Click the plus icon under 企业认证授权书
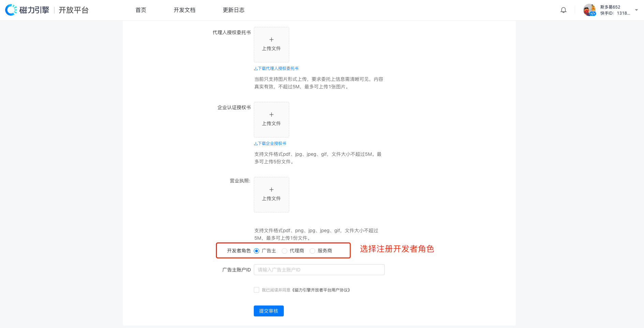This screenshot has width=644, height=328. (272, 115)
